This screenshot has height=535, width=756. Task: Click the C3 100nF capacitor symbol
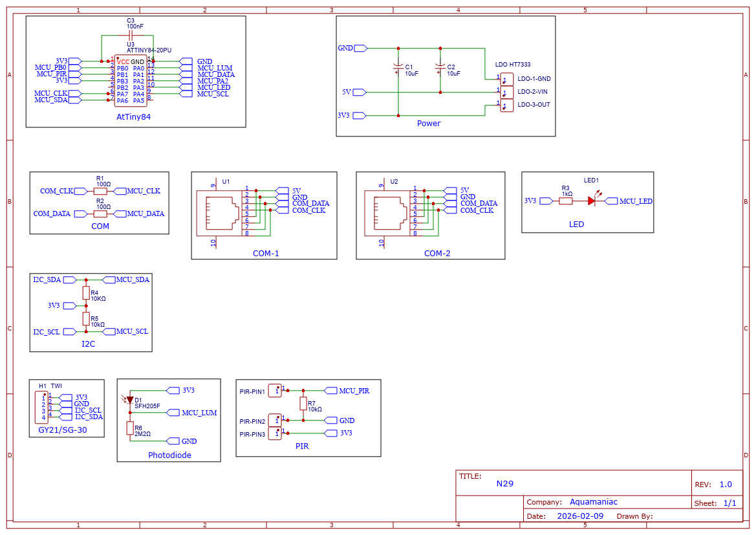(131, 36)
